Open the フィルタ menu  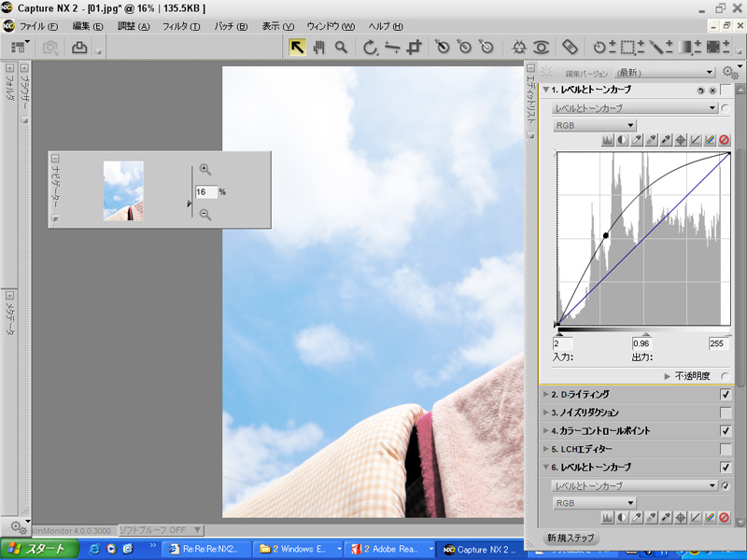pyautogui.click(x=181, y=26)
